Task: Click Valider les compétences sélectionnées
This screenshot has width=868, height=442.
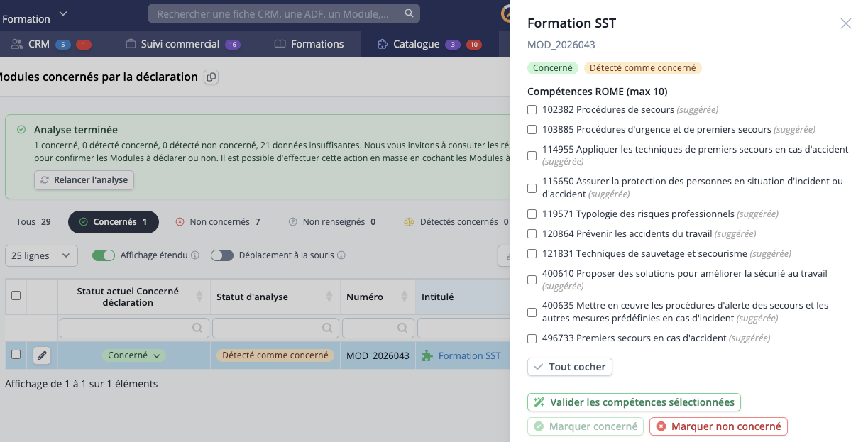Action: 634,402
